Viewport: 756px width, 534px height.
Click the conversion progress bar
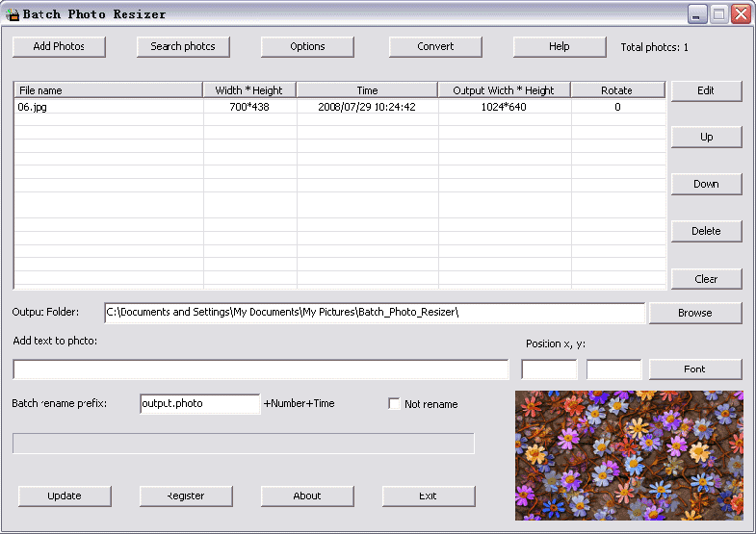click(244, 444)
